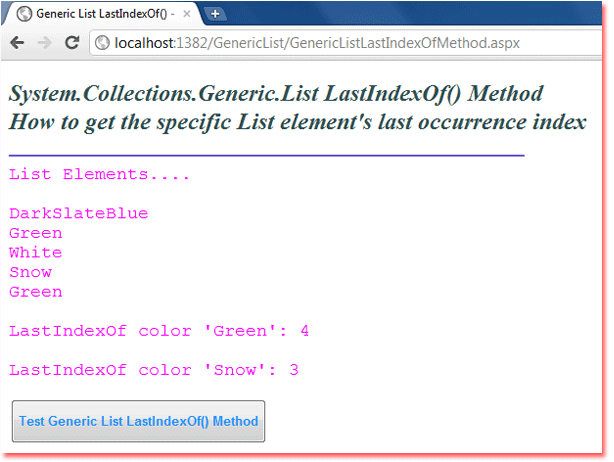Click the first Green list entry
The width and height of the screenshot is (614, 462).
pos(36,233)
